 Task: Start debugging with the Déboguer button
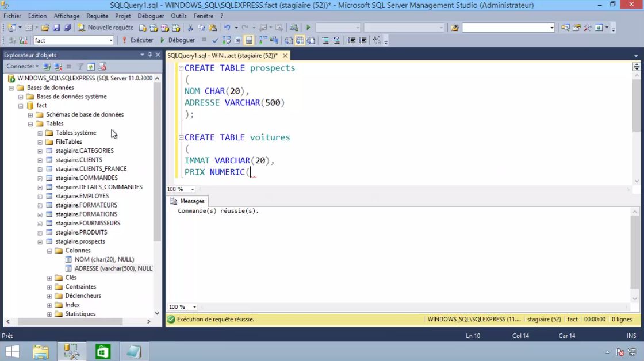pos(181,40)
